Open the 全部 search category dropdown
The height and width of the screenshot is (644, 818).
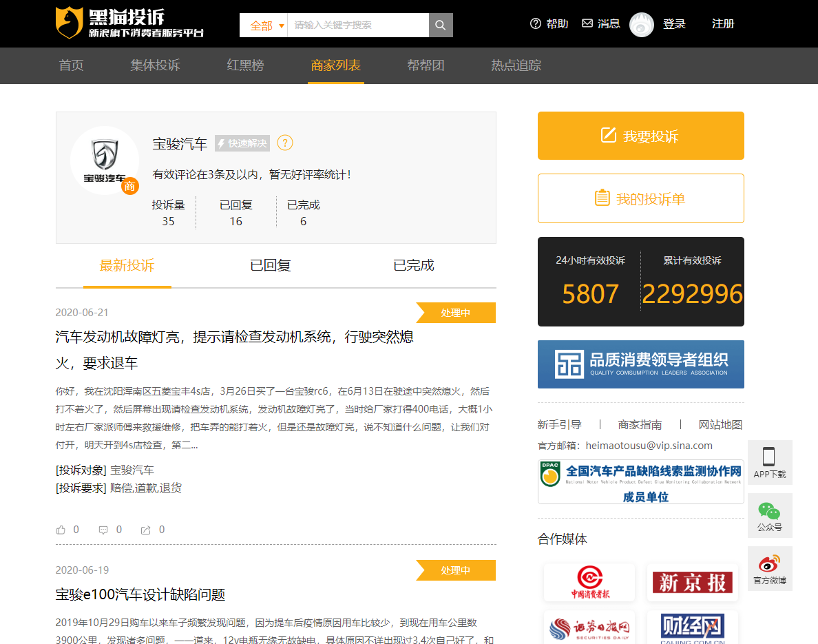point(264,25)
